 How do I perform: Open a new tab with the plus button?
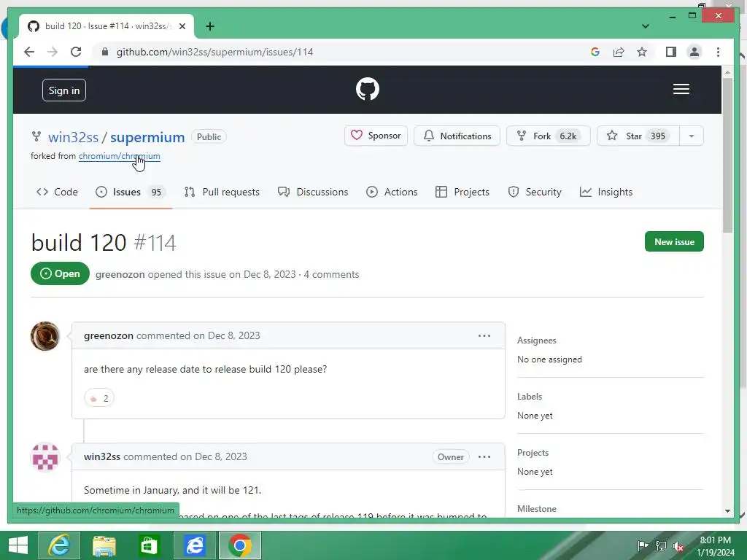(210, 26)
